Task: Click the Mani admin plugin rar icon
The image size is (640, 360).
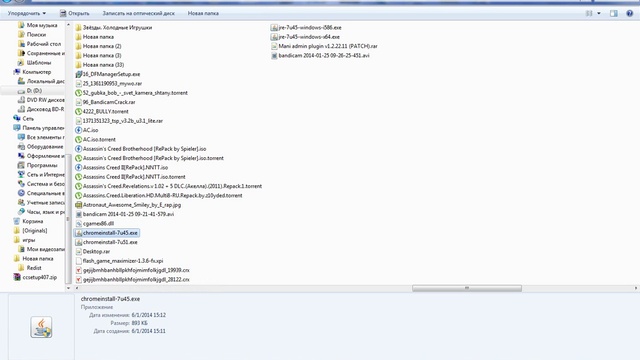Action: tap(274, 46)
